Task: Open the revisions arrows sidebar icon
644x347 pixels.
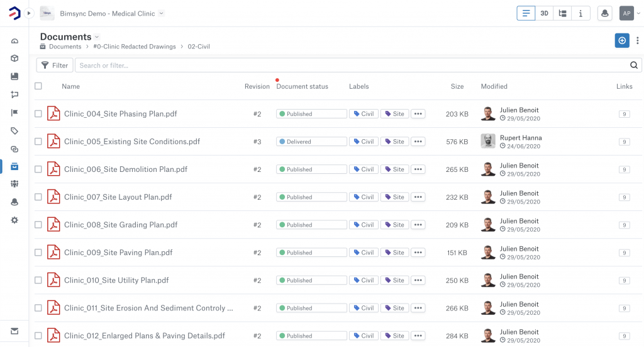Action: (14, 94)
